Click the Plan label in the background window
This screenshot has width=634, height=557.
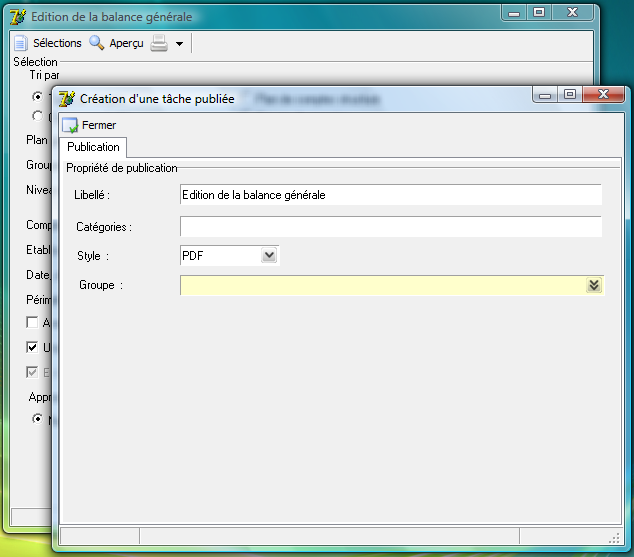click(37, 140)
